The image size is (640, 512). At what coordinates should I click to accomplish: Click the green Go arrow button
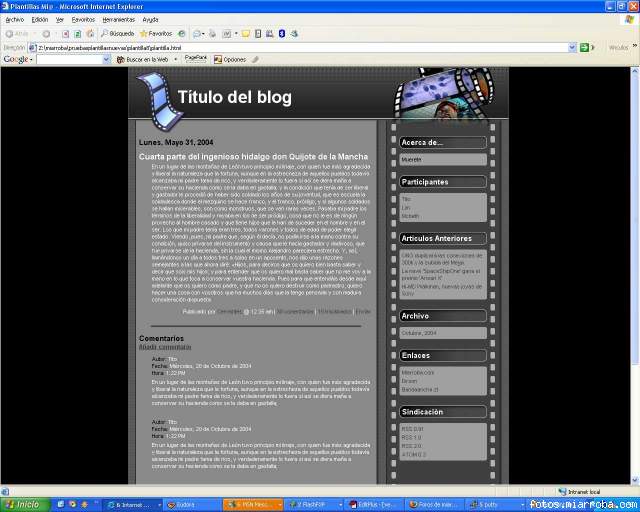click(584, 48)
